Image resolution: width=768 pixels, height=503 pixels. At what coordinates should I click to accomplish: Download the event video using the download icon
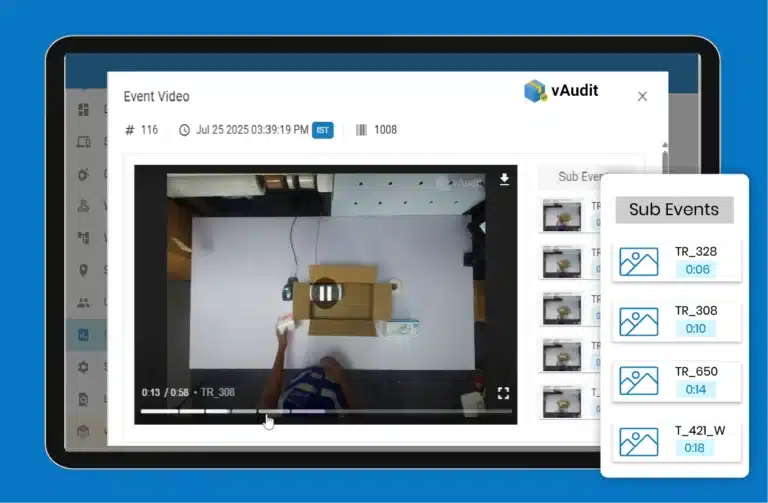click(x=504, y=180)
